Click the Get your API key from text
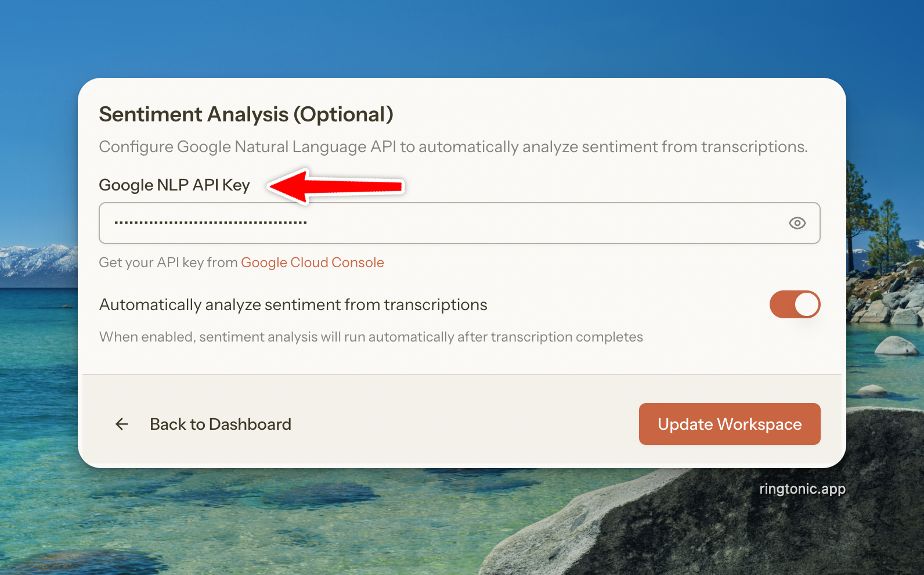This screenshot has width=924, height=575. tap(168, 263)
